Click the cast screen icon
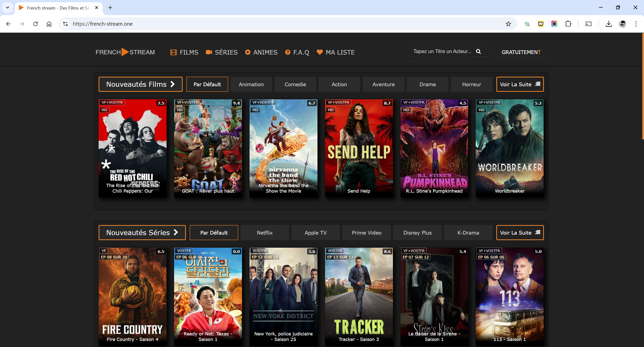 [x=588, y=24]
